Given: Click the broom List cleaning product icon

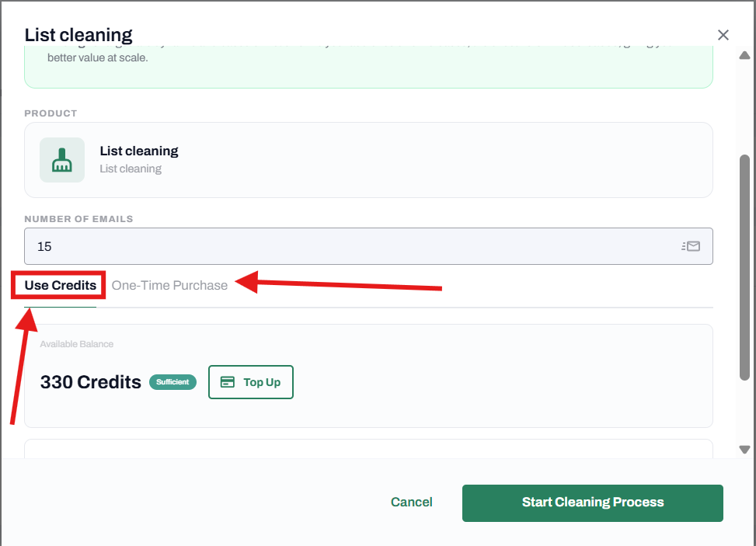Looking at the screenshot, I should pos(62,160).
